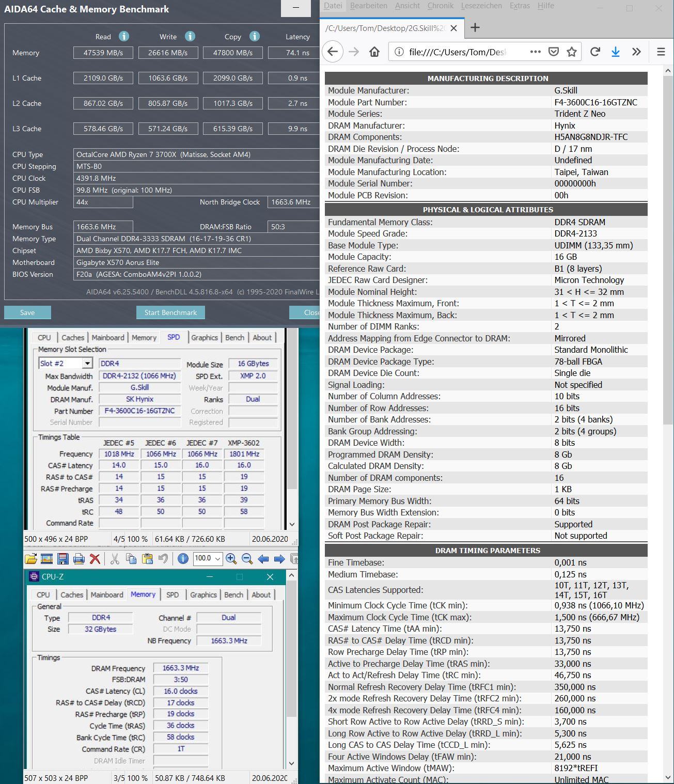This screenshot has width=674, height=784.
Task: Open Bearbeiten menu in Firefox
Action: point(369,6)
